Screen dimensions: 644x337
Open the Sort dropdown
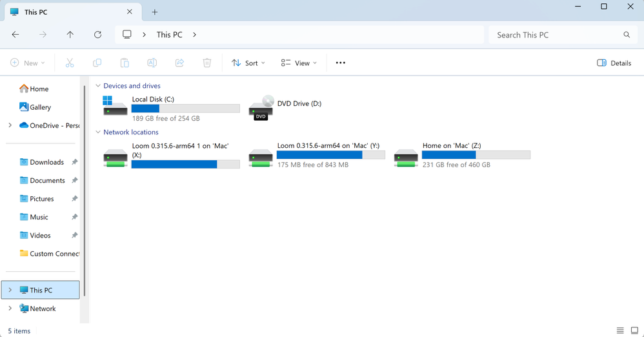(248, 63)
